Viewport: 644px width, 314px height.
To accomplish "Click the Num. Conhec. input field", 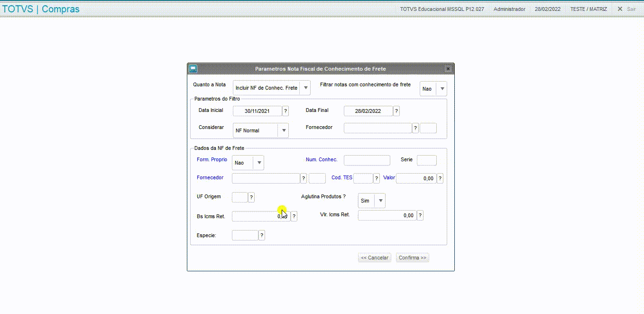I will 367,160.
